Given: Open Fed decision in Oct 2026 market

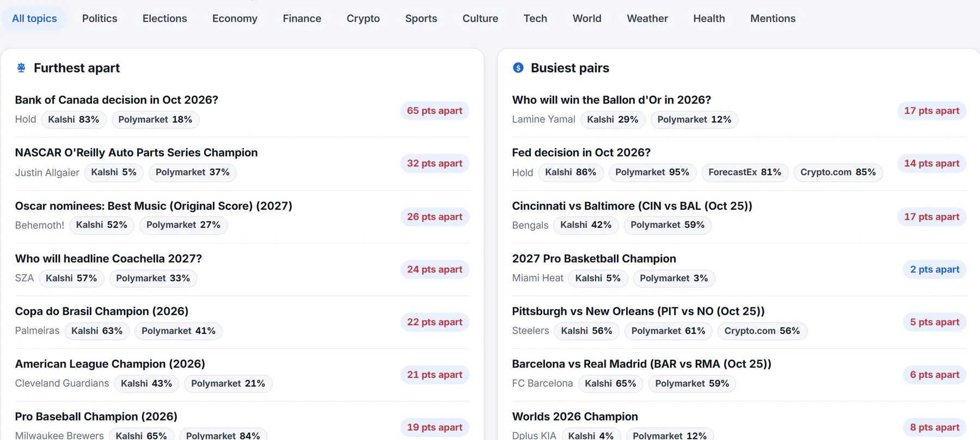Looking at the screenshot, I should pyautogui.click(x=581, y=153).
